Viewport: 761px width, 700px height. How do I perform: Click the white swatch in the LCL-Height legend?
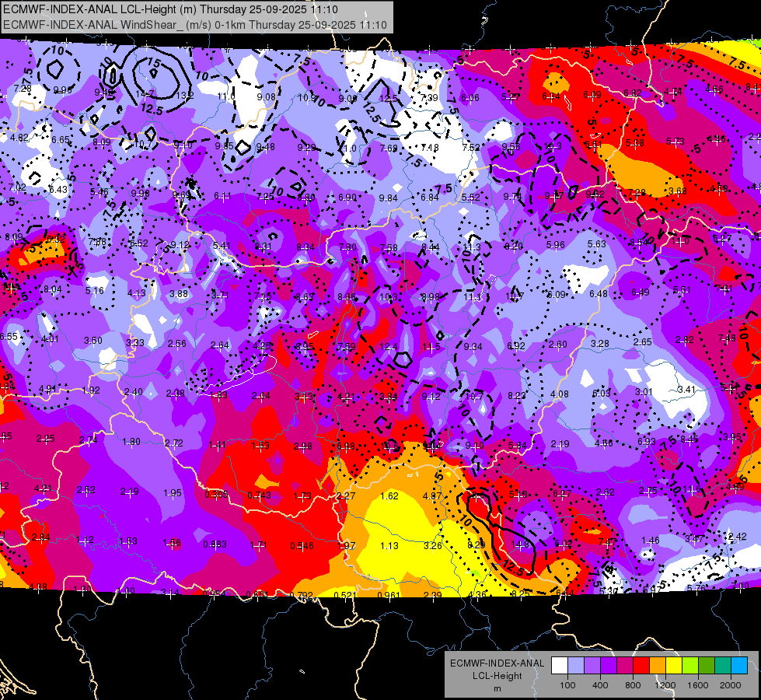pos(560,665)
